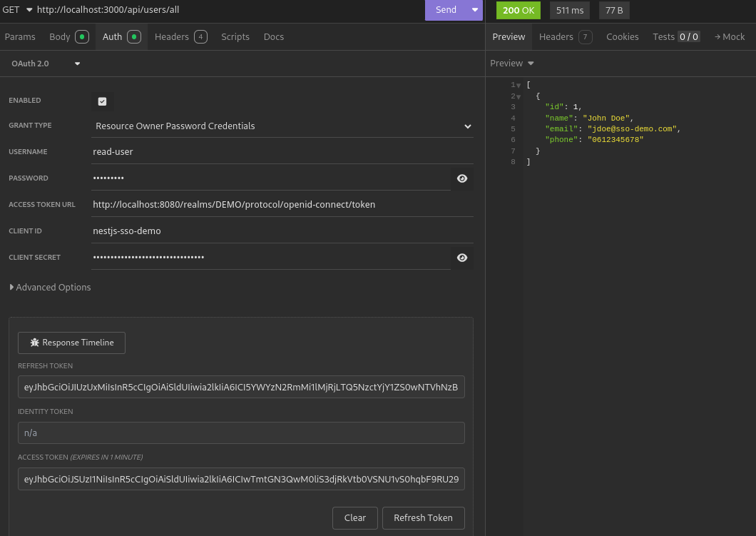The image size is (756, 536).
Task: Reveal the password with the eye icon
Action: [462, 178]
